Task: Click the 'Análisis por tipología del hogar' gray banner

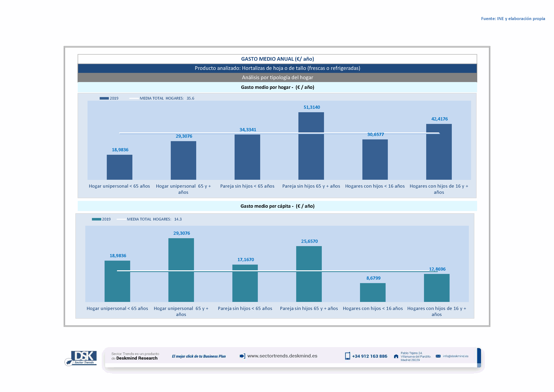Action: (x=277, y=77)
